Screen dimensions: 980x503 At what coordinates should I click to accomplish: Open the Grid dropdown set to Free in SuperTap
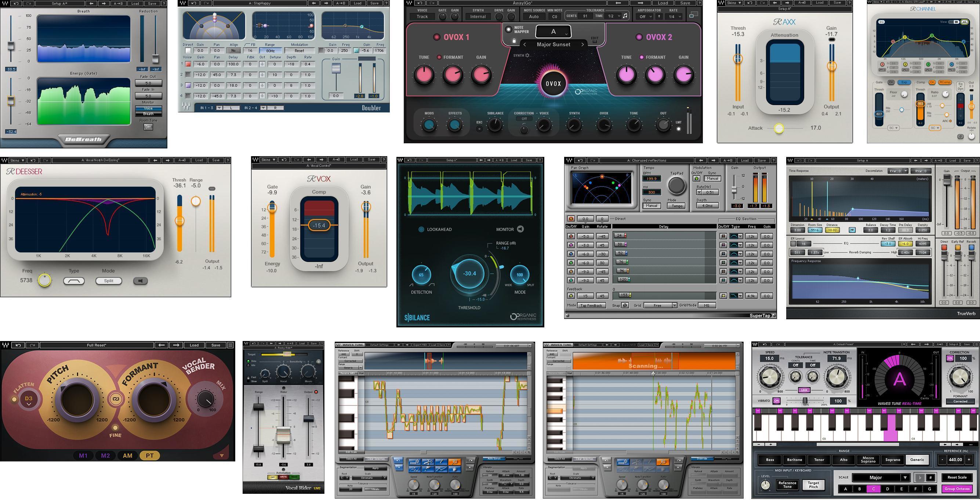coord(660,305)
